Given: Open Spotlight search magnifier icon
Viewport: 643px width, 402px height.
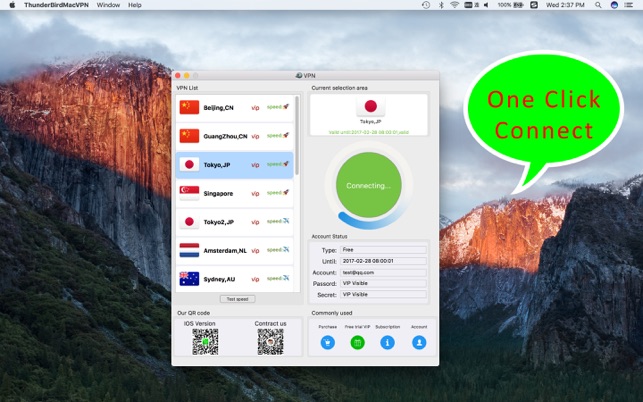Looking at the screenshot, I should [598, 5].
